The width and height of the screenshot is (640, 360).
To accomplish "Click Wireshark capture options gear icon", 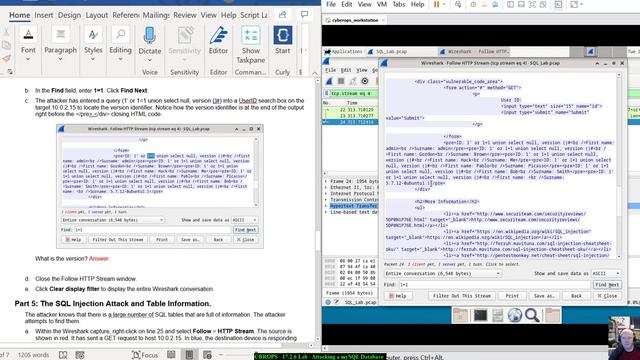I will coord(365,81).
